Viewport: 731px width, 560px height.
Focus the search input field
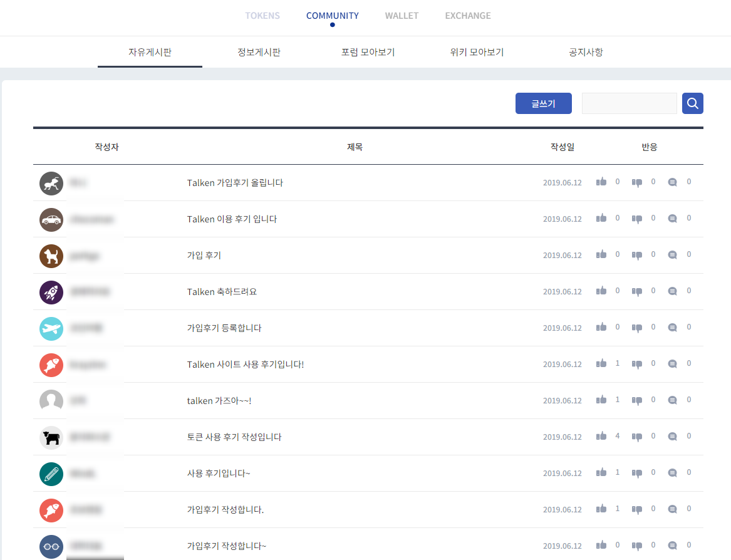pos(629,103)
